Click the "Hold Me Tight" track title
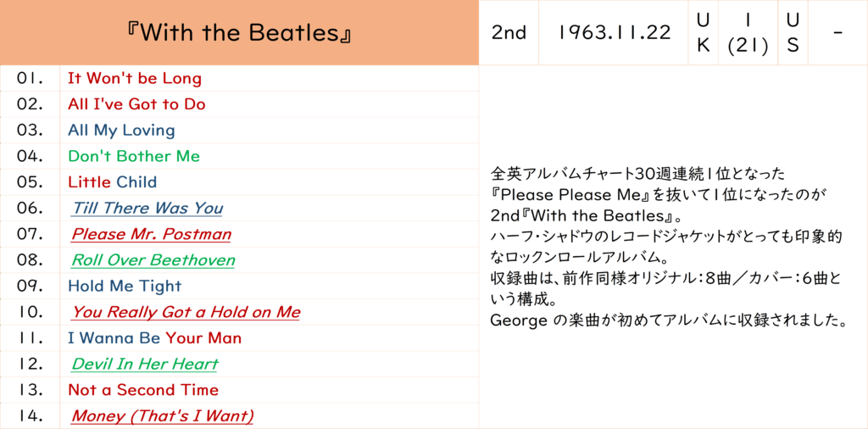The image size is (868, 429). tap(125, 286)
